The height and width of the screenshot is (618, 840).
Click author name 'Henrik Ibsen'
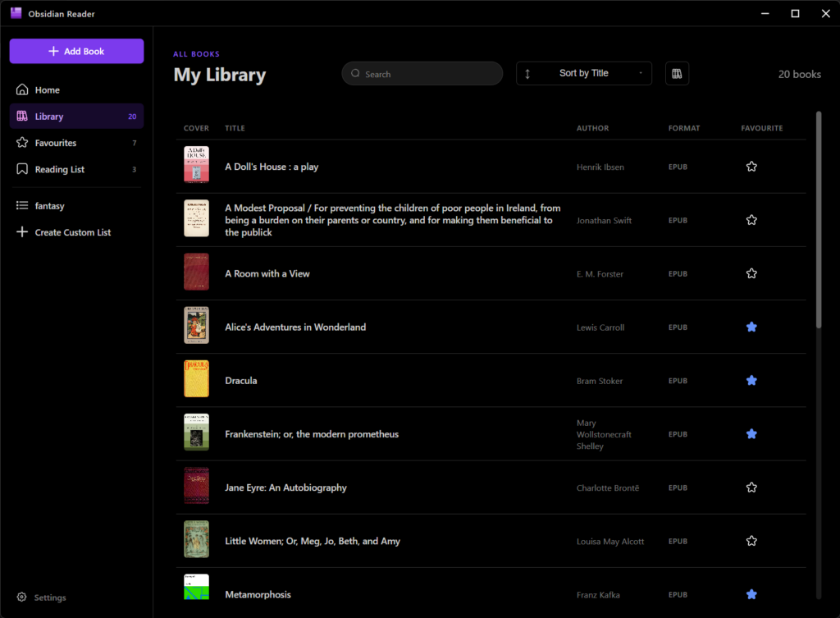[600, 167]
